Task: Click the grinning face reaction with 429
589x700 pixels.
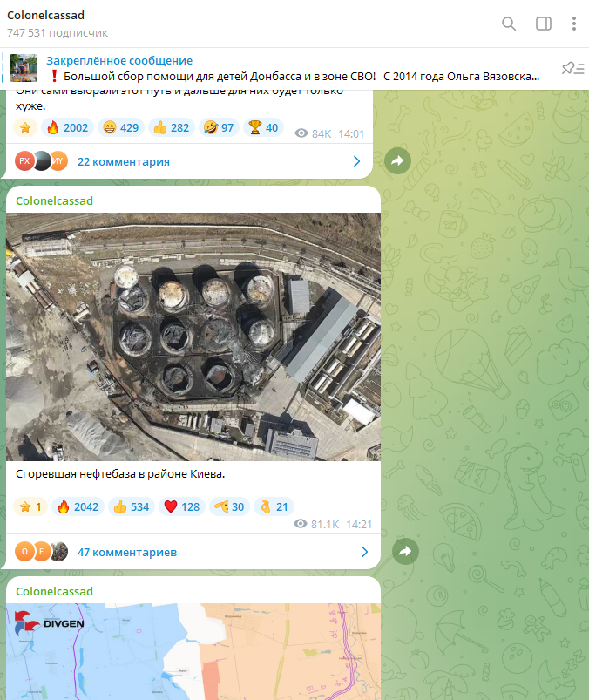Action: [121, 127]
